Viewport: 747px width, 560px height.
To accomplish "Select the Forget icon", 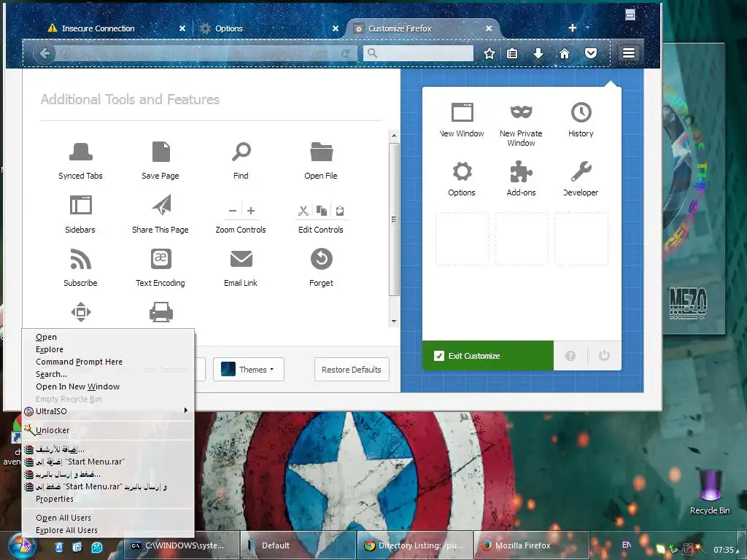I will coord(321,259).
